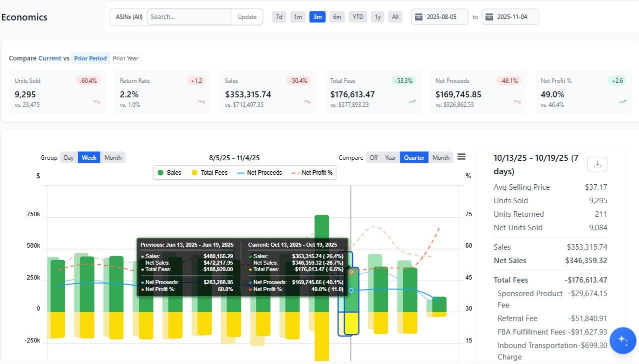Screen dimensions: 639x364
Task: Click the Sales card trend sparkline
Action: point(306,101)
